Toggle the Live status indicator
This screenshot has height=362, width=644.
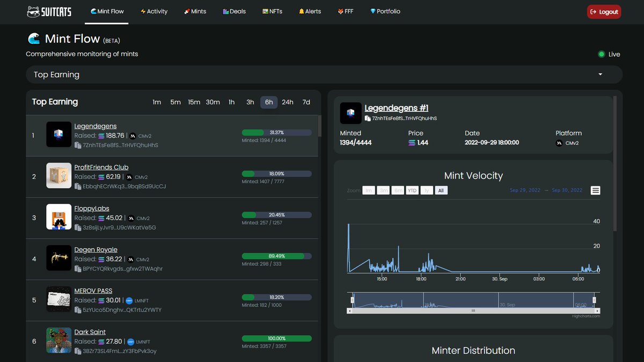coord(602,54)
